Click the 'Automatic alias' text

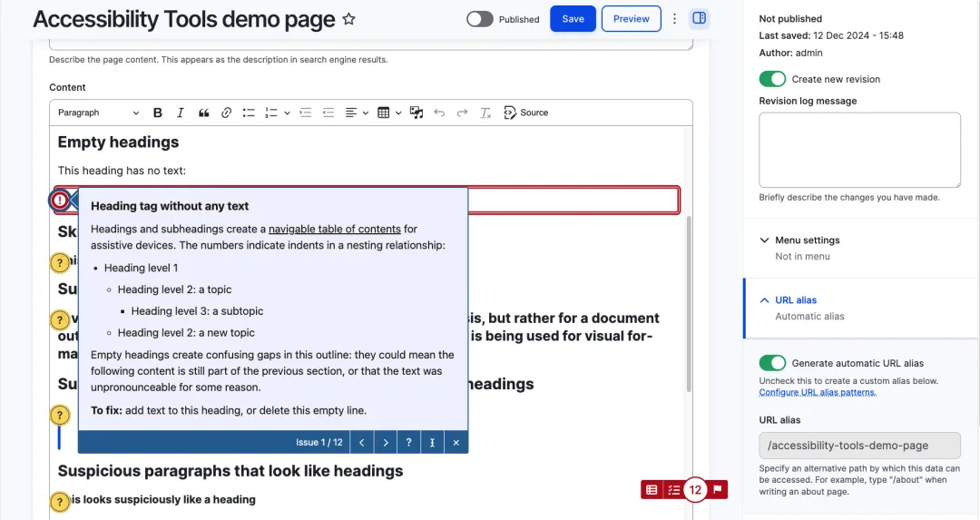pyautogui.click(x=809, y=316)
